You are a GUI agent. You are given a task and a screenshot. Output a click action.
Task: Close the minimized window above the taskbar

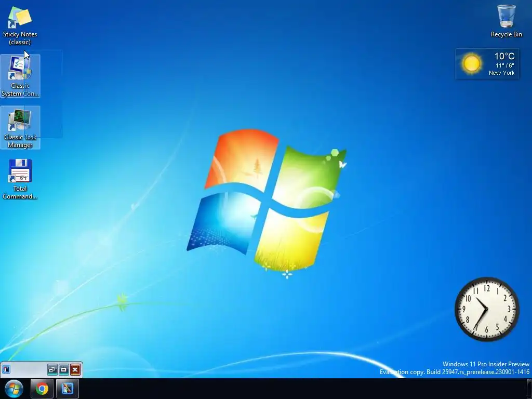(75, 369)
